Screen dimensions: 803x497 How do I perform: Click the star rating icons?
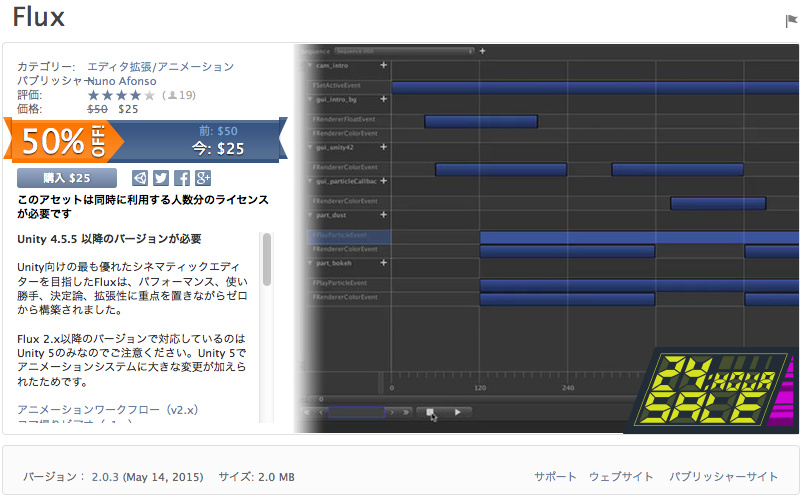pos(121,95)
